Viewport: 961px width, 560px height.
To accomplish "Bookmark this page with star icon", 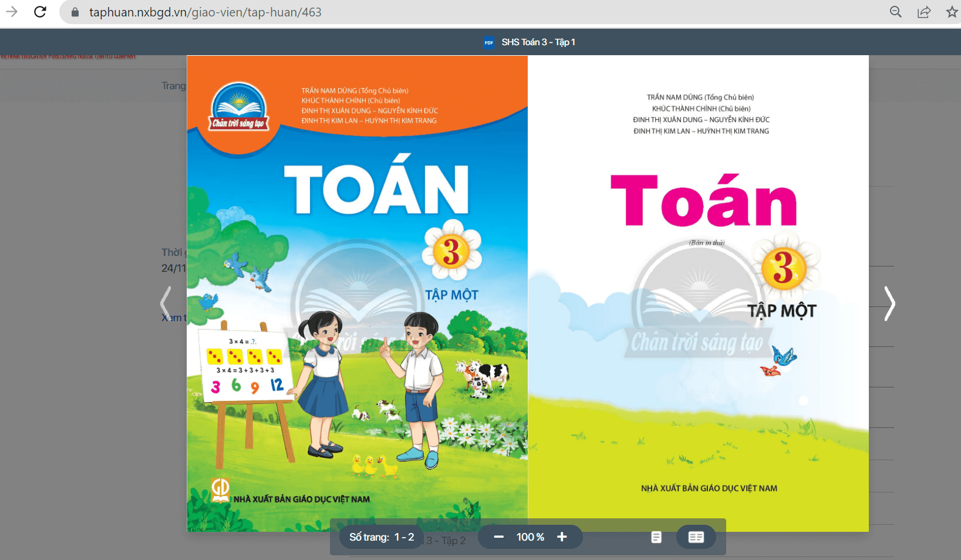I will [952, 12].
